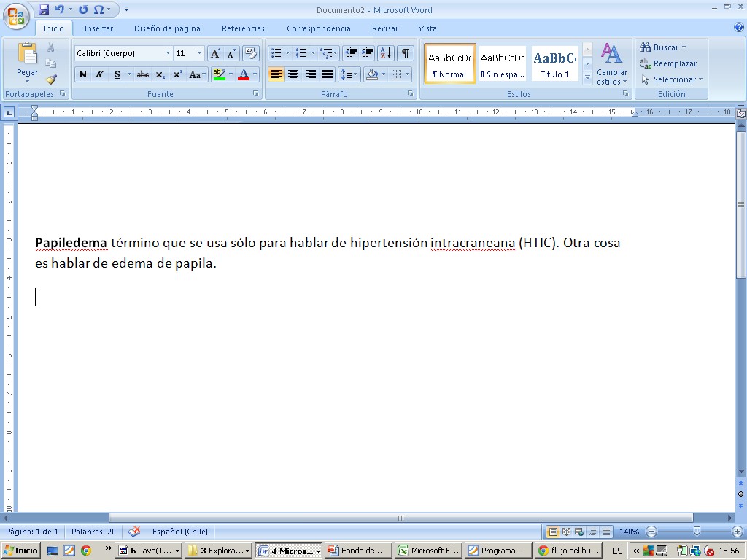747x560 pixels.
Task: Click the Reemplazar button
Action: point(668,63)
